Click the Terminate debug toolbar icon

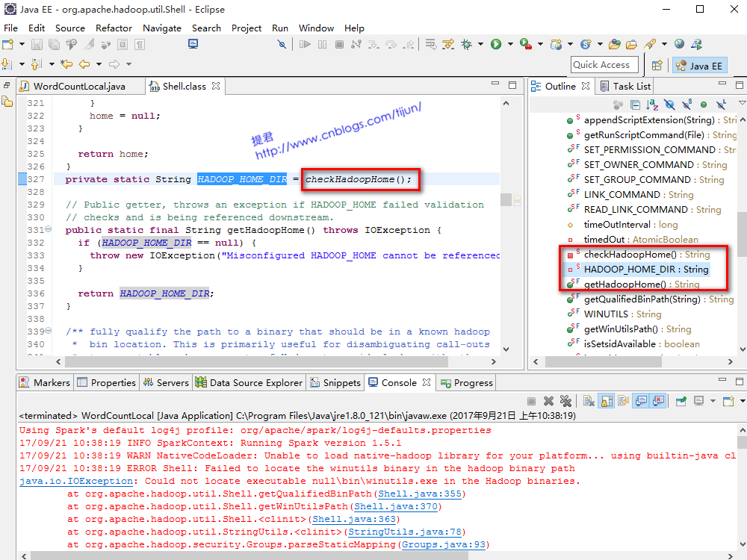[339, 44]
